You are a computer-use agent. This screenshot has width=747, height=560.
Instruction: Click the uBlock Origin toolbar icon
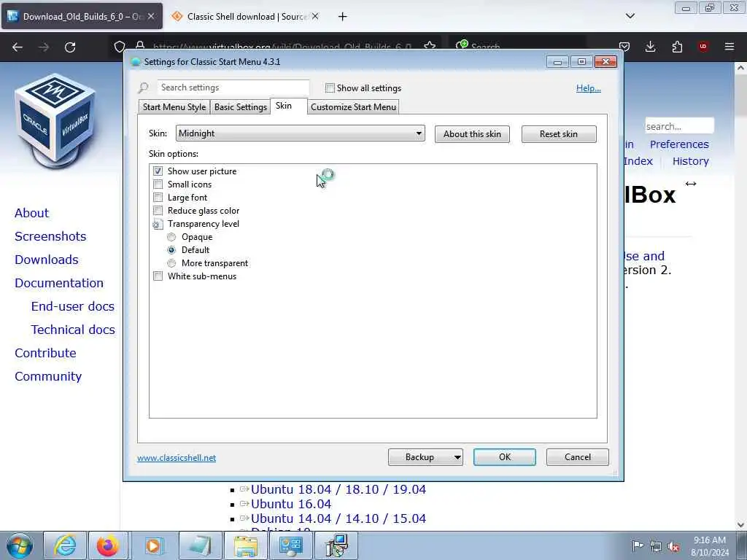click(703, 47)
